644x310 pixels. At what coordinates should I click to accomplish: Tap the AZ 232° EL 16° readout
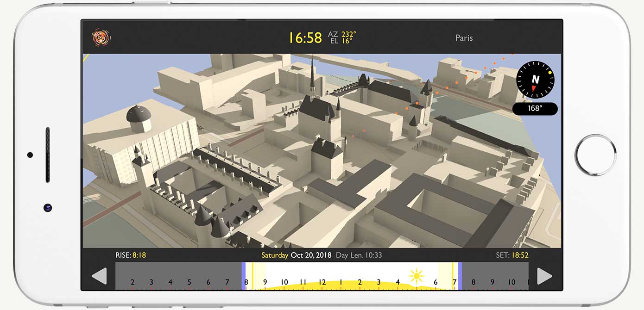[342, 37]
